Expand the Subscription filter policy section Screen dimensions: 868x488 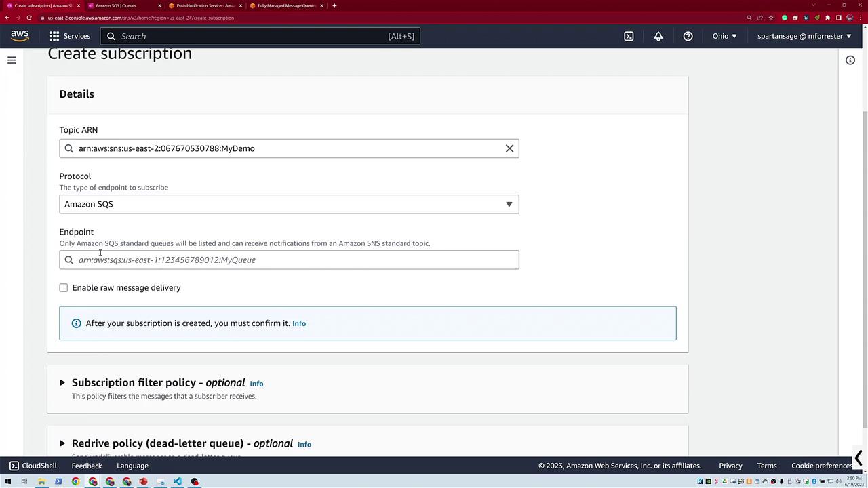pyautogui.click(x=62, y=383)
